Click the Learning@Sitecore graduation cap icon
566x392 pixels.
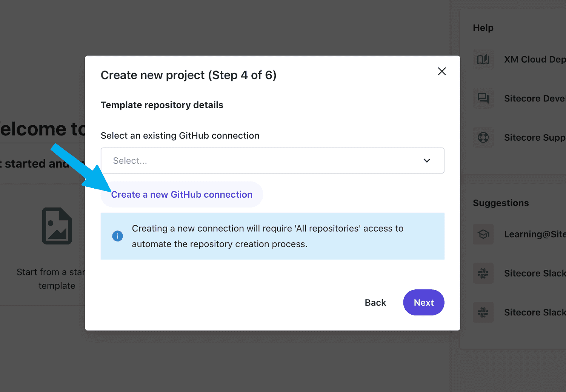(x=483, y=234)
